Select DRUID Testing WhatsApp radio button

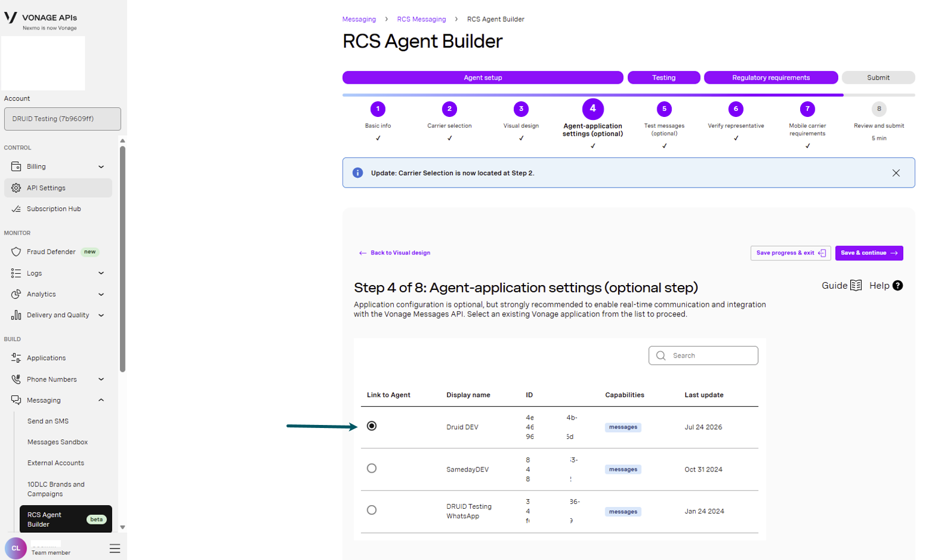click(372, 510)
